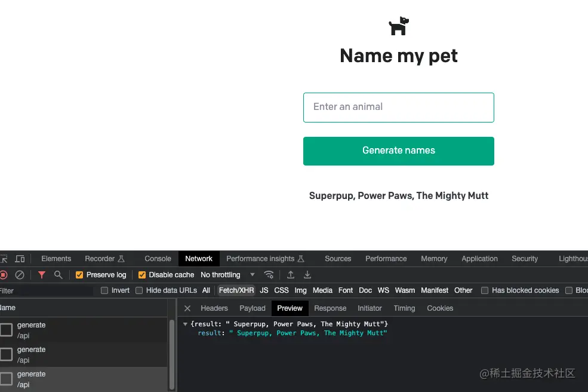
Task: Click the export HAR download icon
Action: tap(307, 275)
